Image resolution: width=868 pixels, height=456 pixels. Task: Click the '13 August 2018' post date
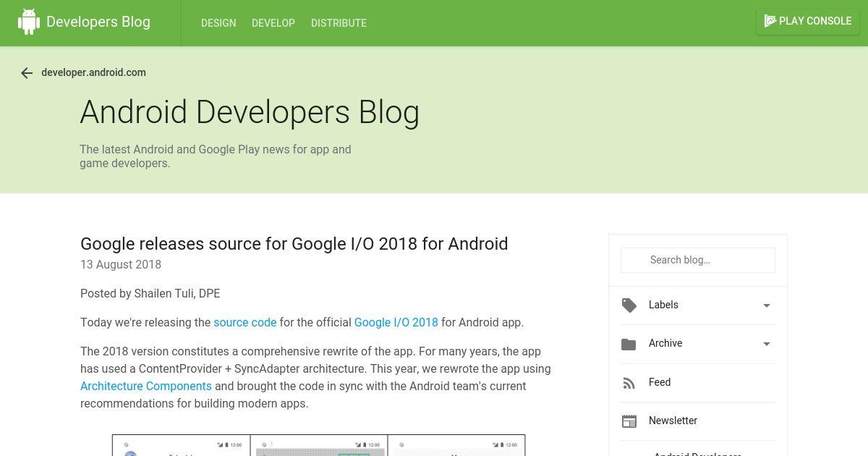click(121, 264)
